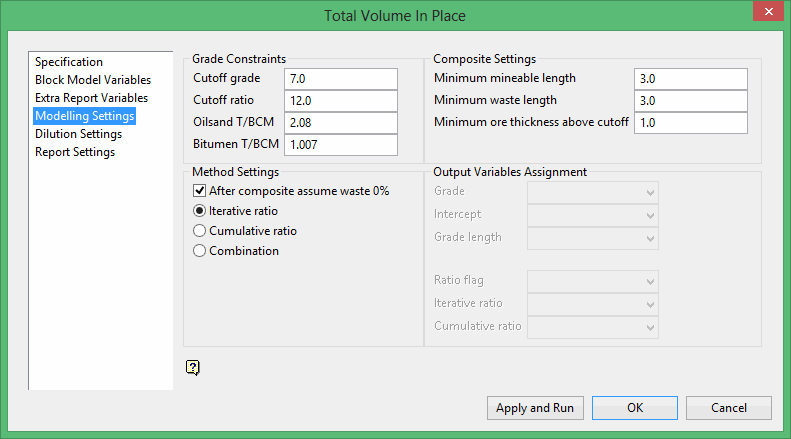791x439 pixels.
Task: Click the Cutoff grade input field
Action: pos(341,79)
